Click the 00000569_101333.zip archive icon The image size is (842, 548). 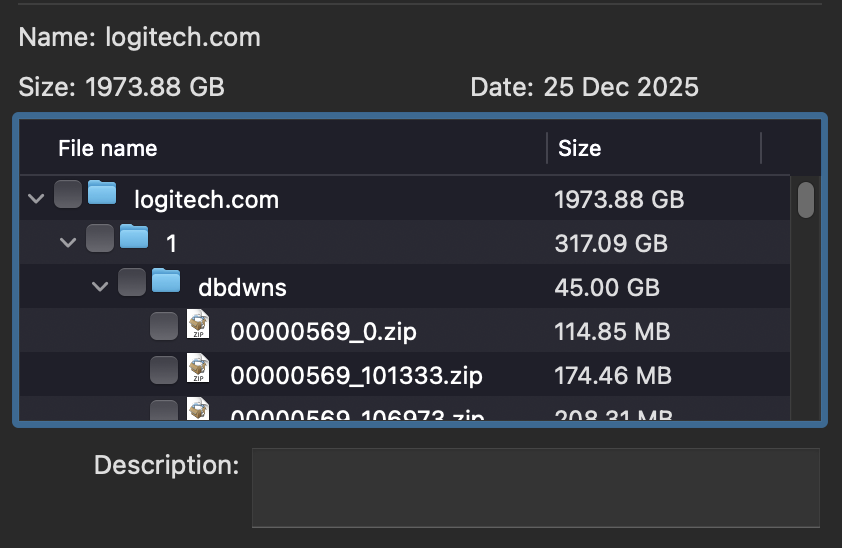198,371
